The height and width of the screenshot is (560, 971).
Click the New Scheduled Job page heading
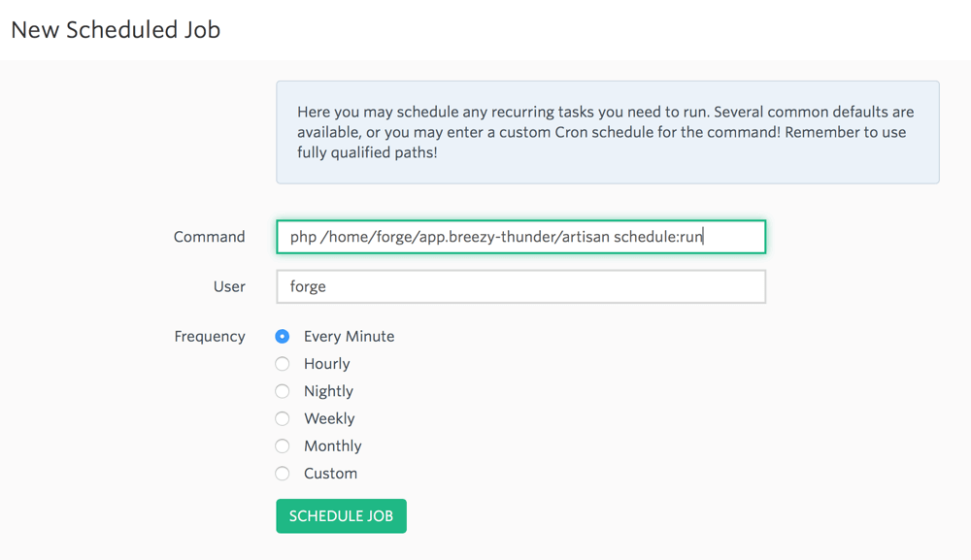point(115,30)
